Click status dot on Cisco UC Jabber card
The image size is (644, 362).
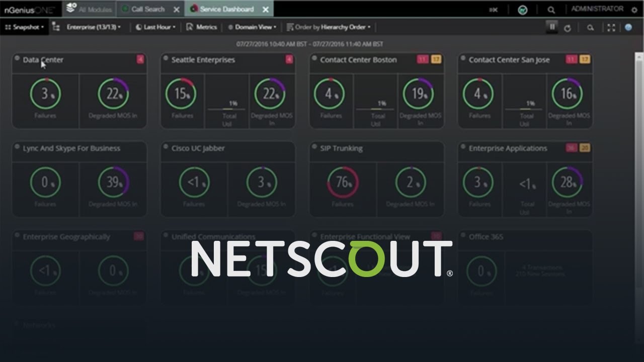tap(166, 146)
